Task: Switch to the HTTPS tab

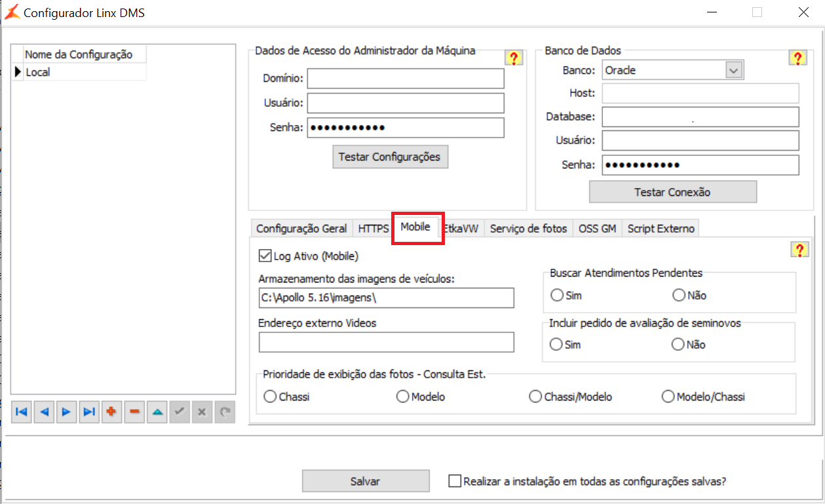Action: (373, 229)
